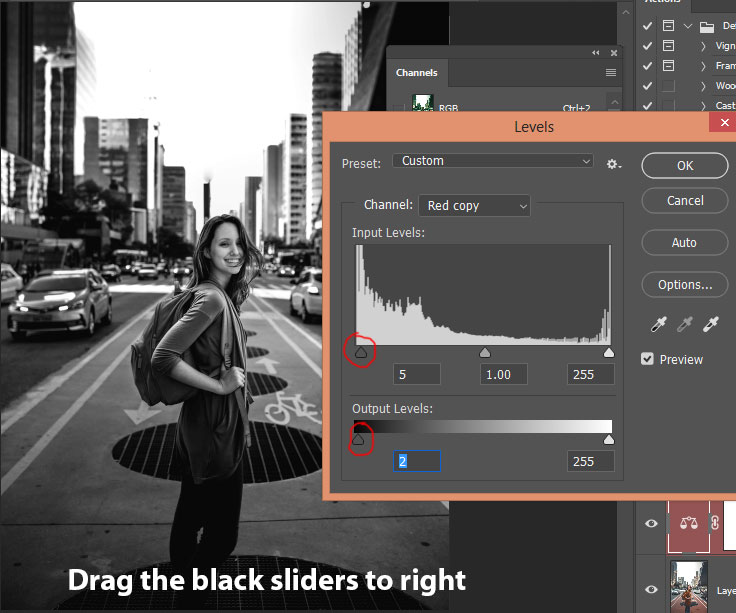
Task: Collapse the Channels panel with double arrows
Action: click(x=596, y=53)
